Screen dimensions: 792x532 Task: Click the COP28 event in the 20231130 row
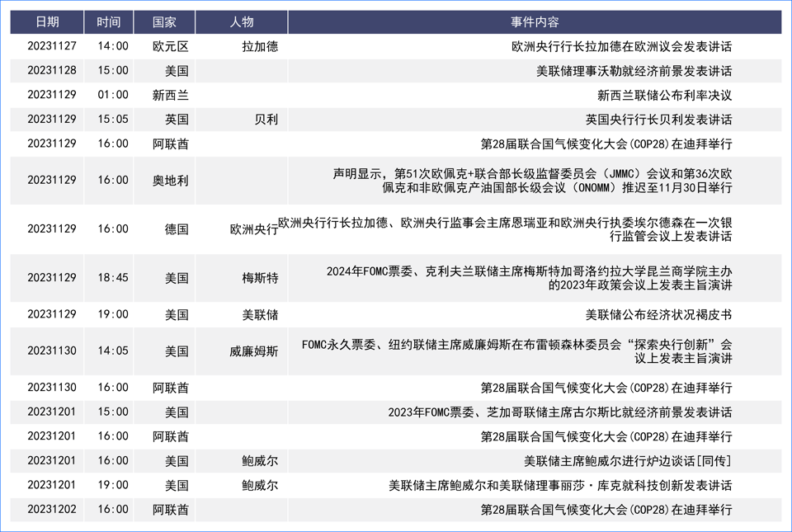coord(606,388)
